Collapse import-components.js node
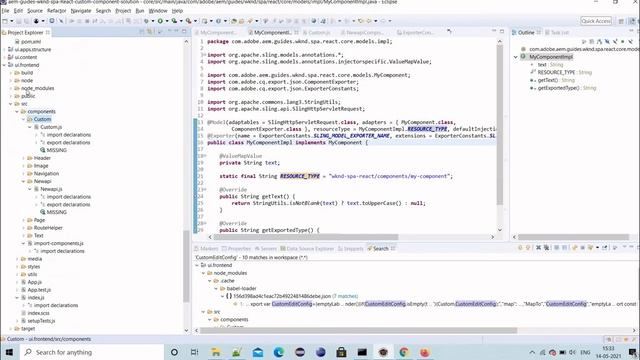The image size is (640, 360). point(23,243)
